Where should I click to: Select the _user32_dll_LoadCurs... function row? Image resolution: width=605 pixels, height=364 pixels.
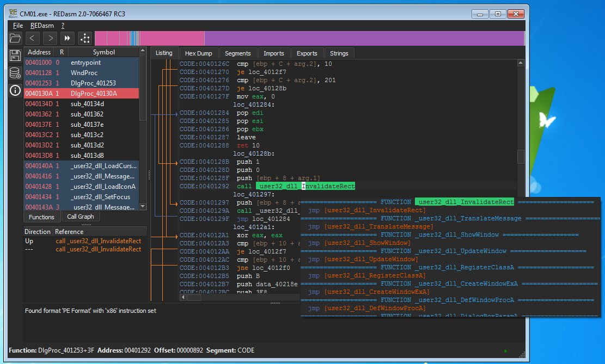[x=82, y=166]
